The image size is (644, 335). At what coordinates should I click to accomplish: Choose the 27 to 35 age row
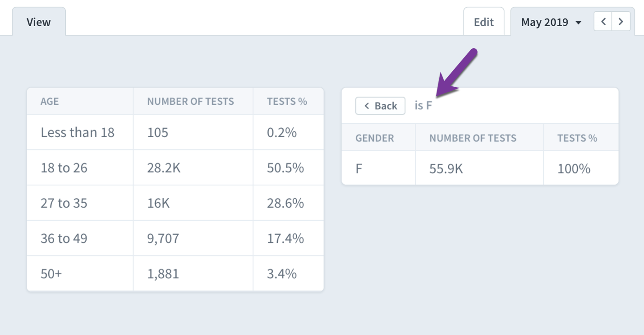point(175,203)
